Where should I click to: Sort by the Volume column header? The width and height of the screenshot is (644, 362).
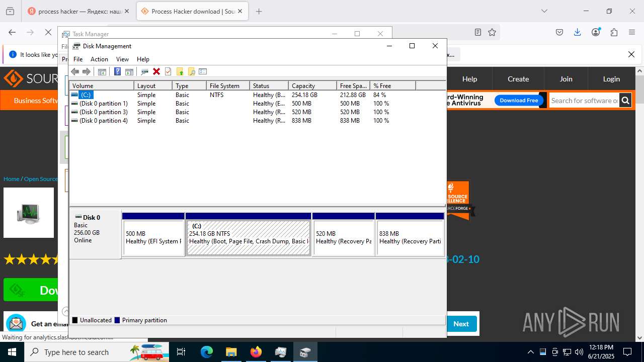[102, 85]
